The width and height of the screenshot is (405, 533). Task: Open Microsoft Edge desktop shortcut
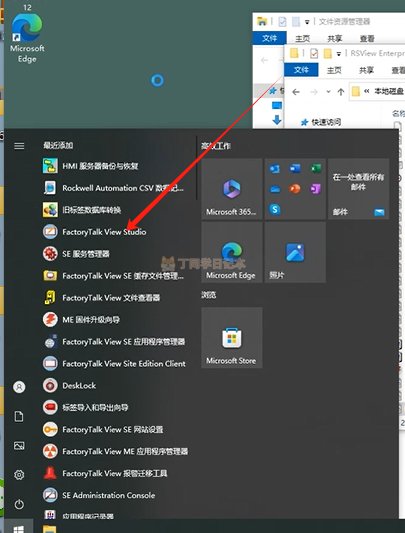tap(27, 37)
